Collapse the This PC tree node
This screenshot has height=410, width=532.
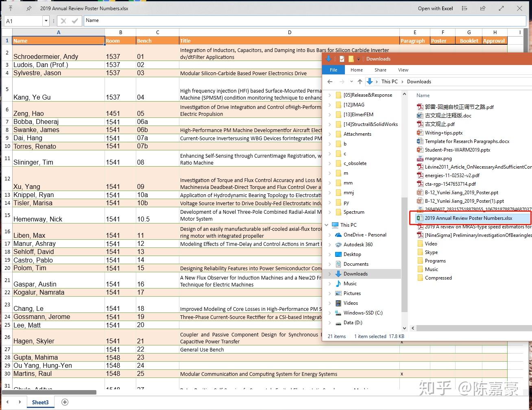pos(327,225)
